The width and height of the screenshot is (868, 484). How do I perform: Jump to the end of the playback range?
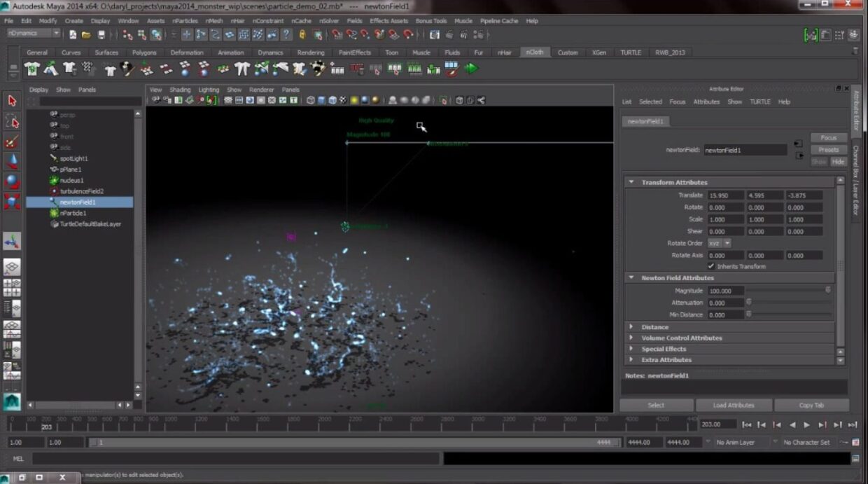[x=852, y=424]
